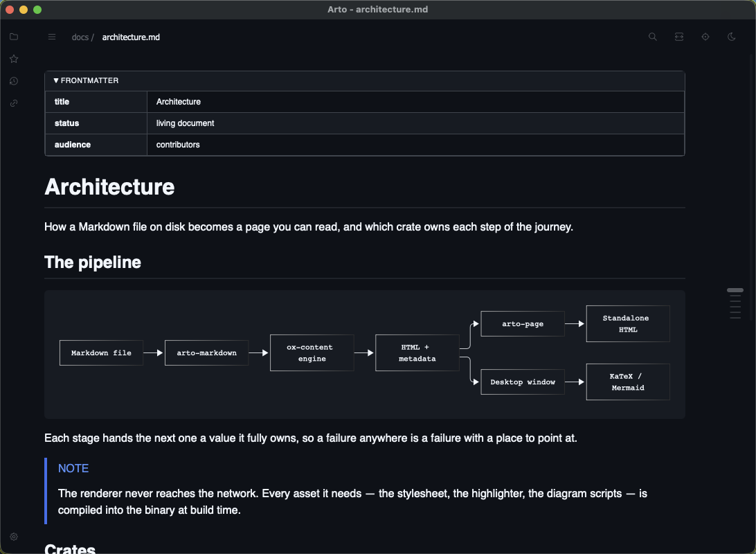This screenshot has height=554, width=756.
Task: Click the 'contributors' audience value
Action: [178, 145]
